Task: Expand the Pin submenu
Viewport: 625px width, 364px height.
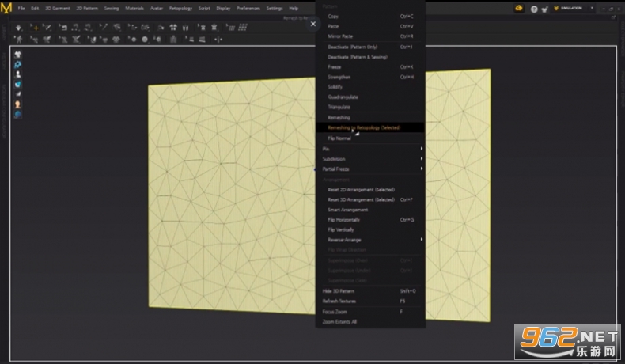Action: tap(370, 149)
